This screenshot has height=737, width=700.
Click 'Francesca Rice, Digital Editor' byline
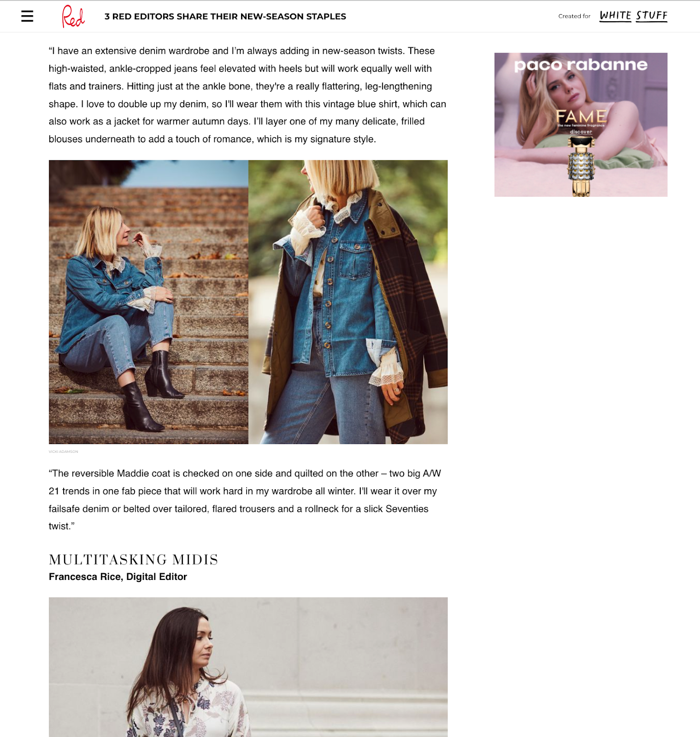coord(118,577)
